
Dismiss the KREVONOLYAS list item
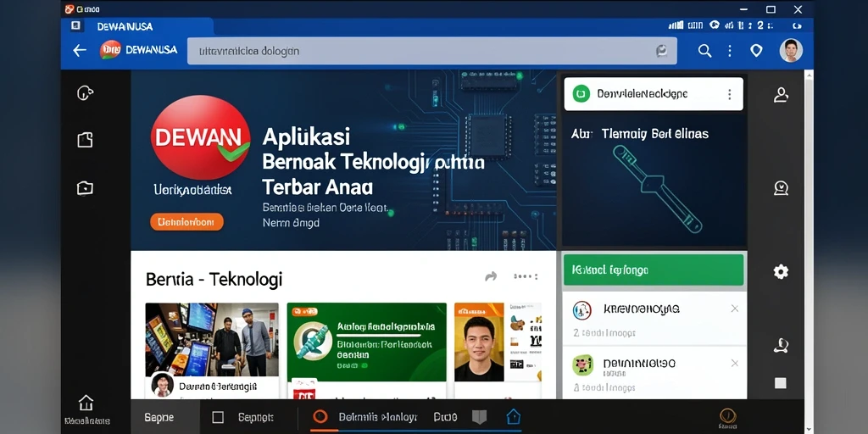pos(735,309)
